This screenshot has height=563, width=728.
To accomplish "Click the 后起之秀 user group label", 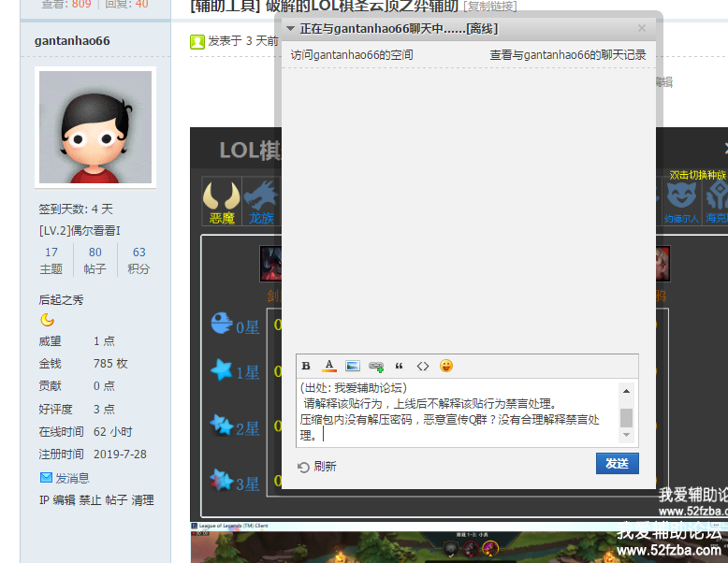I will point(61,300).
